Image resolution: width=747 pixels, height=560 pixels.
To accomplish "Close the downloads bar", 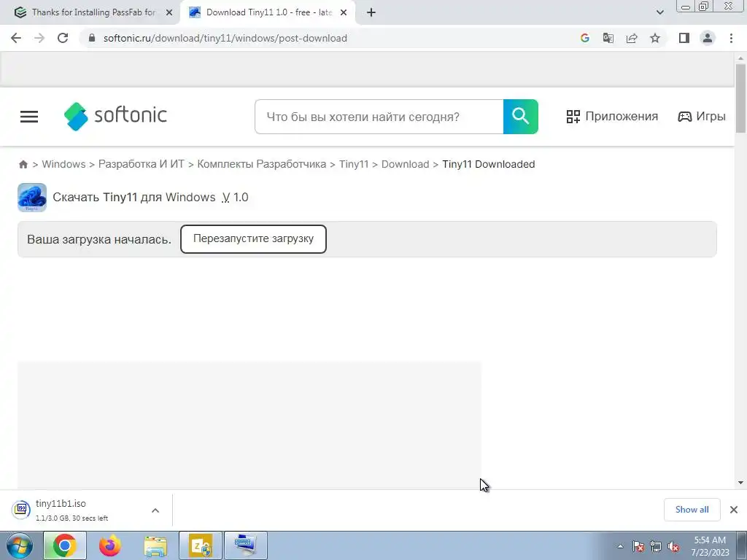I will pyautogui.click(x=734, y=510).
